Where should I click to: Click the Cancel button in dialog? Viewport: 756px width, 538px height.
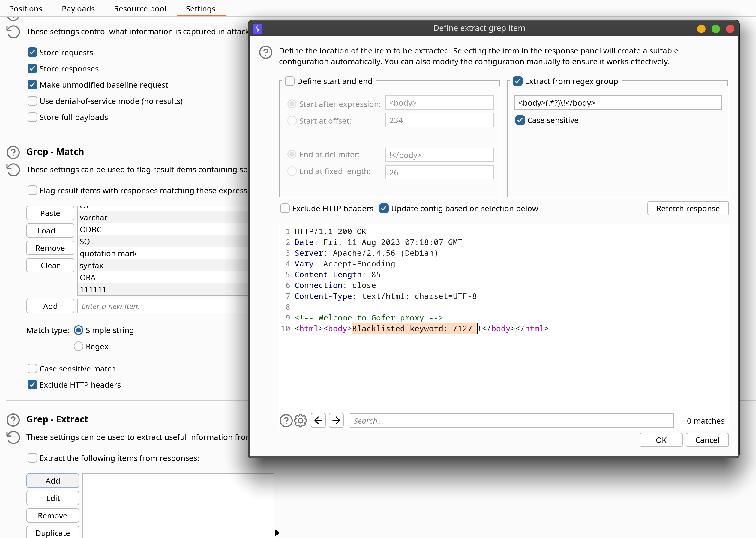point(707,440)
